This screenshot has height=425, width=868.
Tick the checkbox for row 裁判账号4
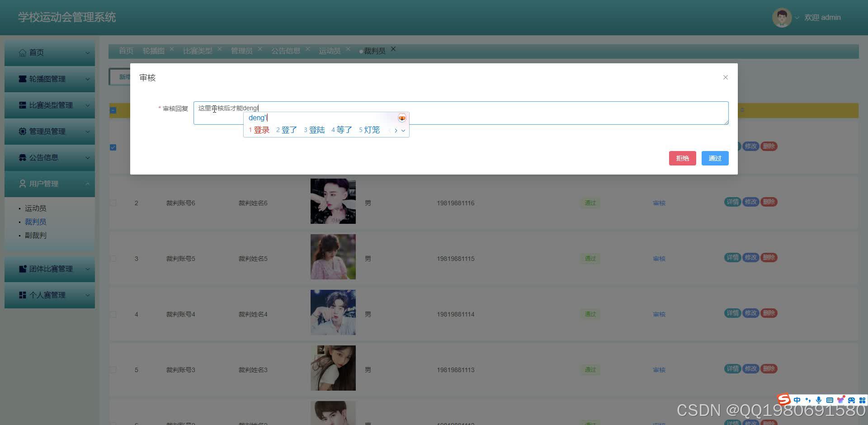point(113,314)
